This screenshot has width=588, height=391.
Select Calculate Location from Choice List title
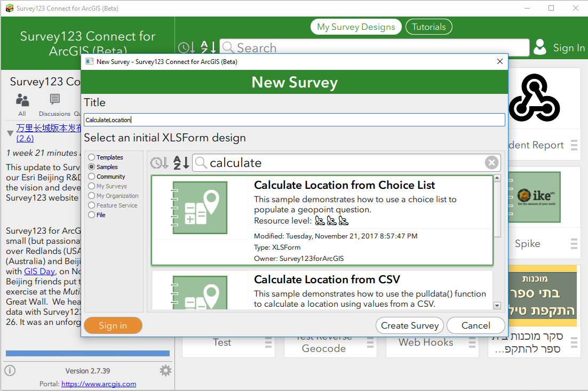(344, 185)
